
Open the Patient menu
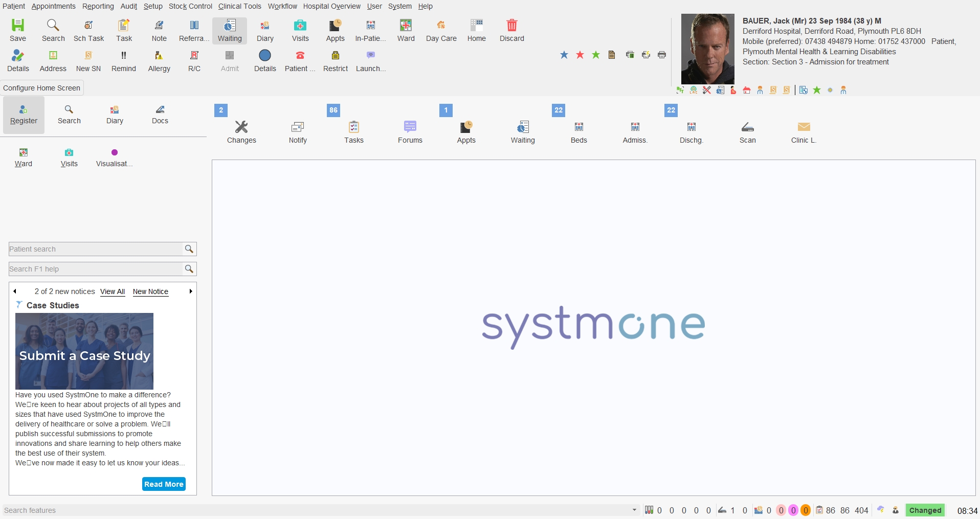click(14, 6)
